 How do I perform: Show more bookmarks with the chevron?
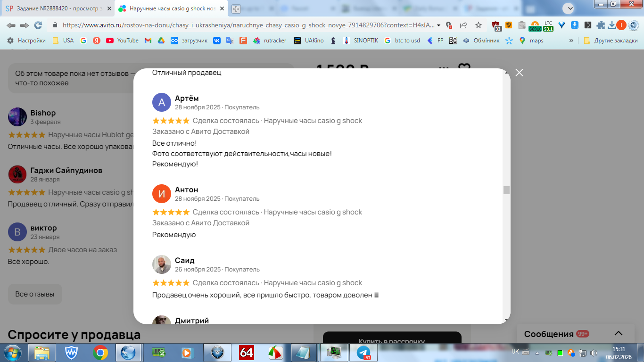tap(571, 41)
